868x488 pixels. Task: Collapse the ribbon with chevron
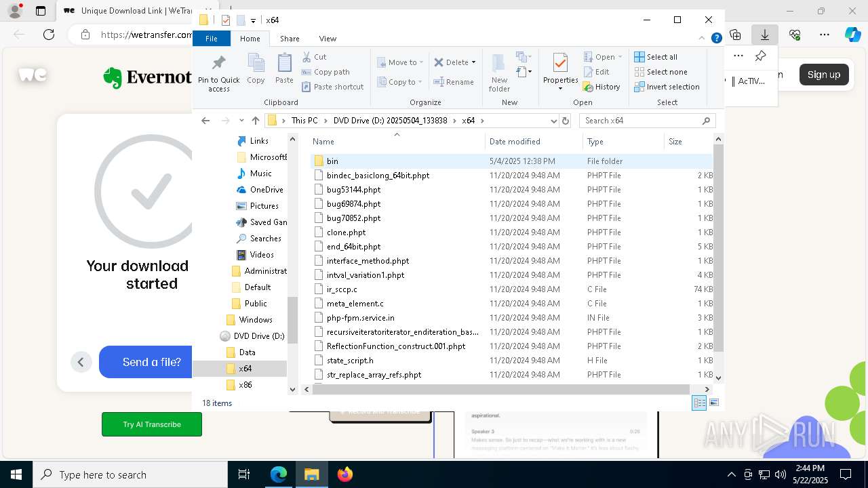[x=703, y=39]
